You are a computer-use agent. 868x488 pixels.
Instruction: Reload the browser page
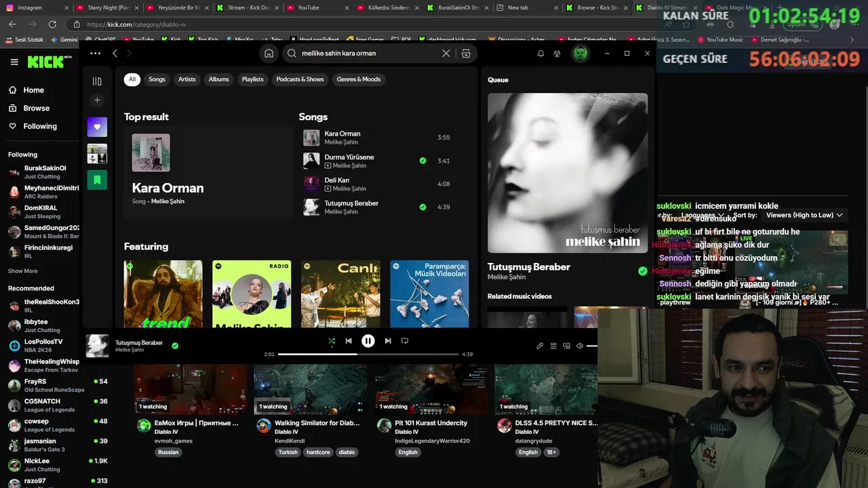click(x=52, y=24)
